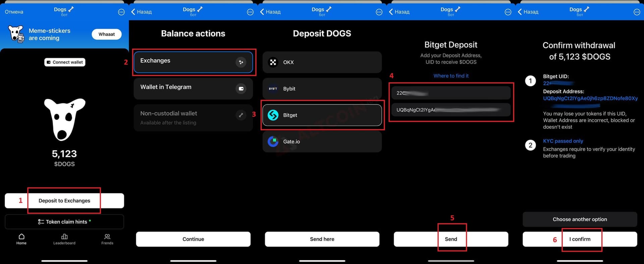Tap Continue on Balance actions screen

193,239
